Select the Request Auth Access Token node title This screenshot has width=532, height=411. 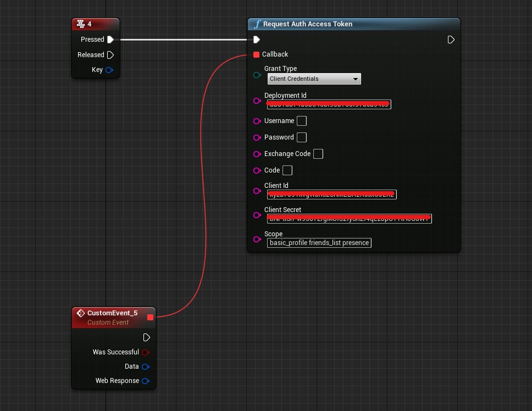click(308, 24)
